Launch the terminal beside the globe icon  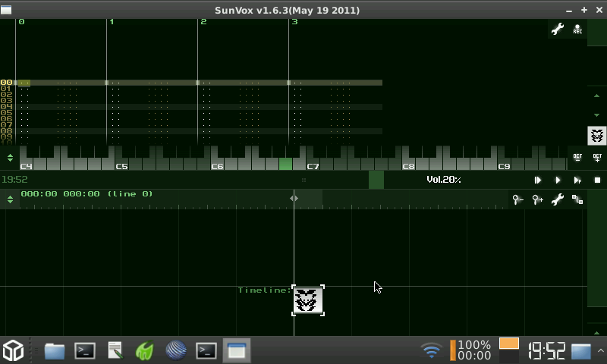tap(206, 351)
